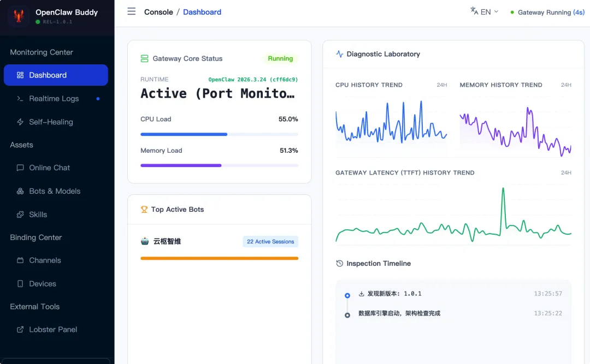The image size is (590, 364).
Task: Click the Lobster Panel external link icon
Action: (x=20, y=330)
